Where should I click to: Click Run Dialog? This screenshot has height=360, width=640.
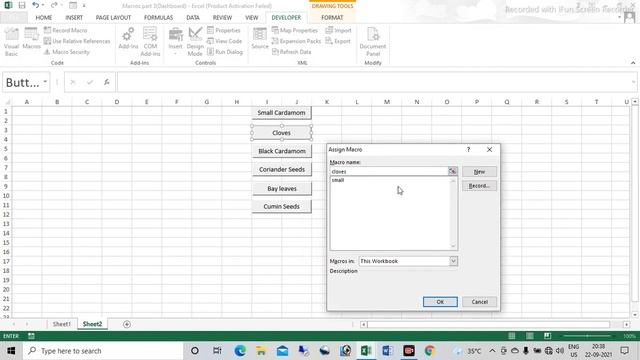click(225, 52)
